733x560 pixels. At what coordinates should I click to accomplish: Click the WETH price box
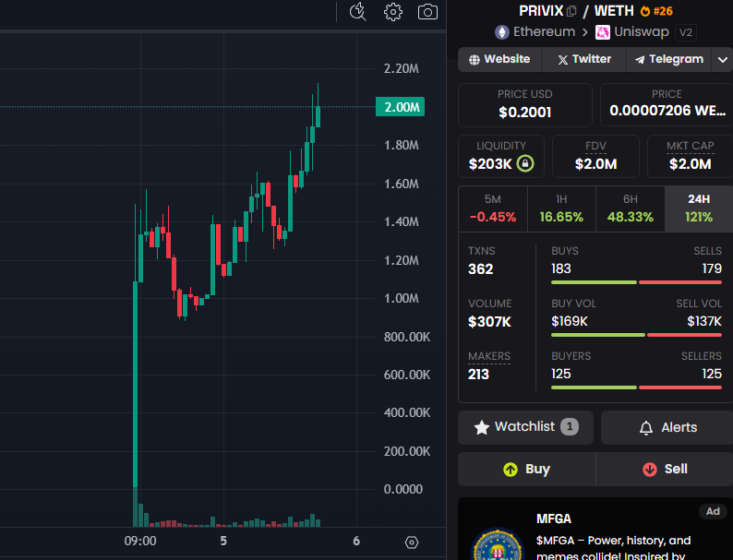click(x=667, y=105)
